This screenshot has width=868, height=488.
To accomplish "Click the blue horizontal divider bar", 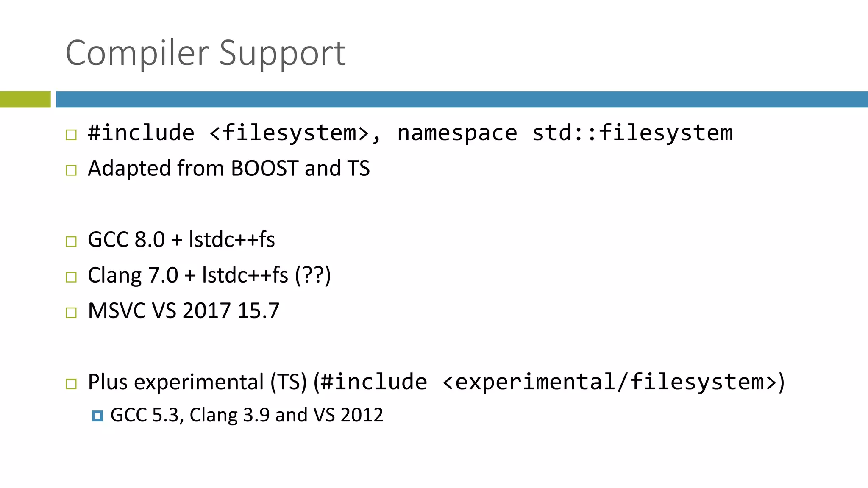I will click(462, 99).
